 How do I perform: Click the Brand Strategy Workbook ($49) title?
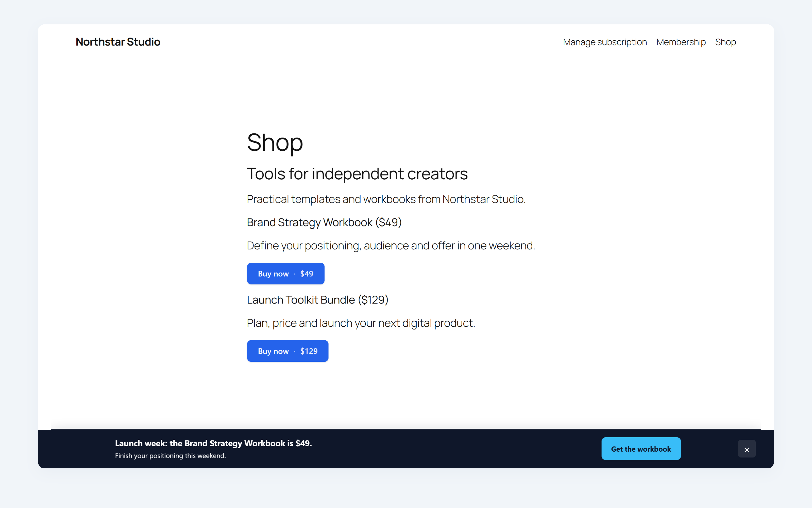(324, 223)
